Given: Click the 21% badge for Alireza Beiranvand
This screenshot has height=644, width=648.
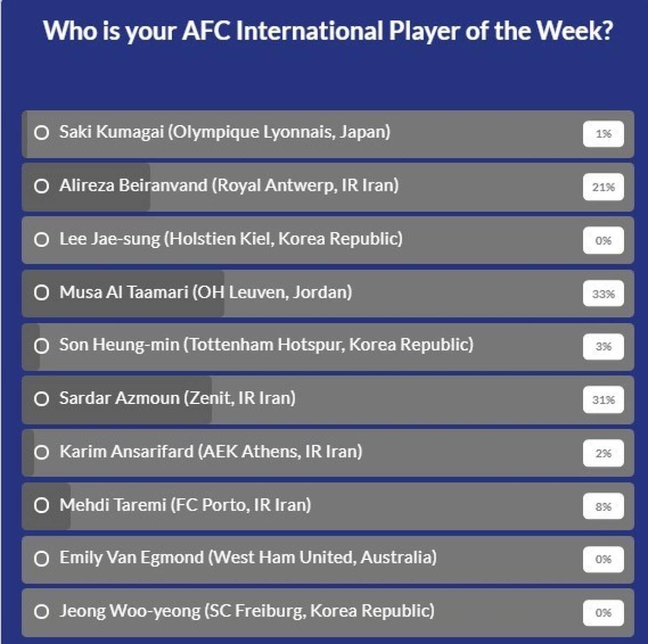Looking at the screenshot, I should (603, 187).
